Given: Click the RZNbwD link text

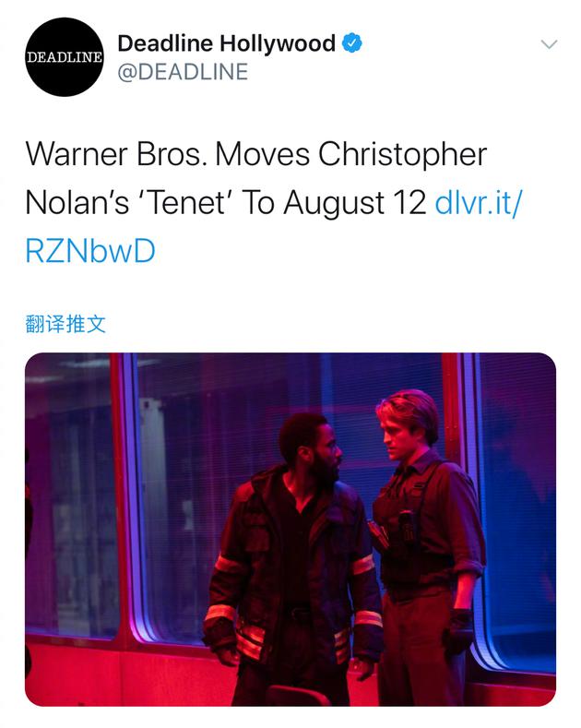Looking at the screenshot, I should coord(90,251).
